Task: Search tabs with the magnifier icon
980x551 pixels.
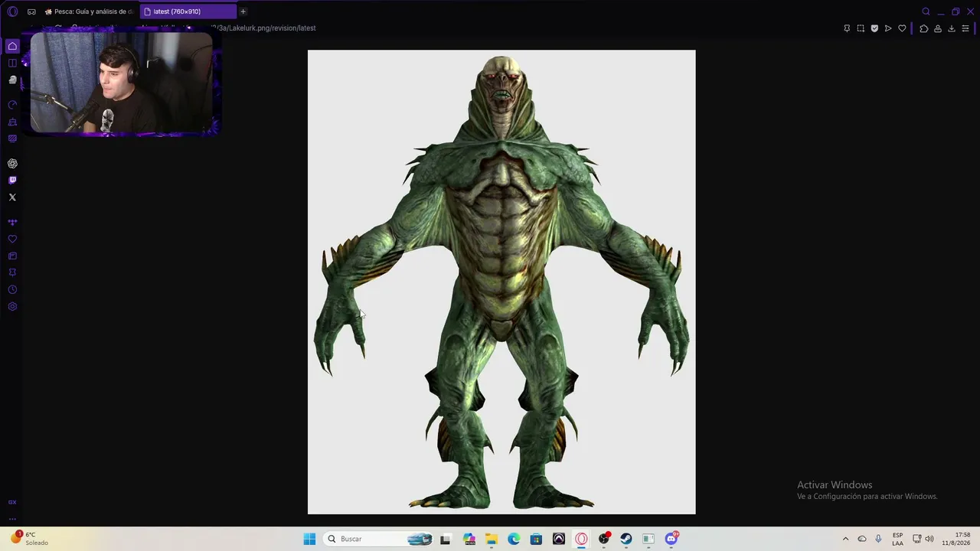Action: click(x=926, y=11)
